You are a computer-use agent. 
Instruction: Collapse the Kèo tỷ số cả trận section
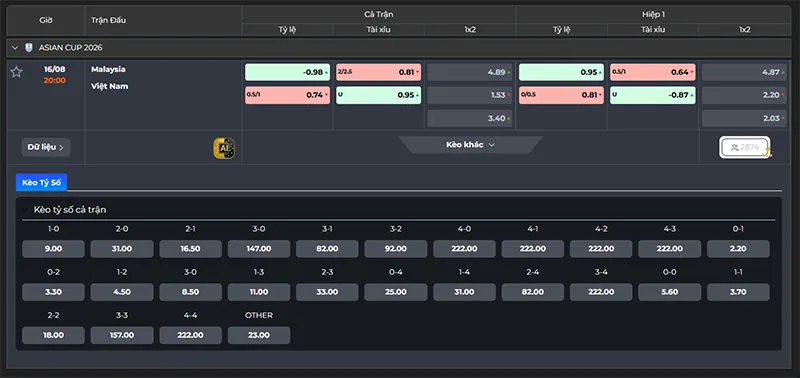(x=24, y=210)
